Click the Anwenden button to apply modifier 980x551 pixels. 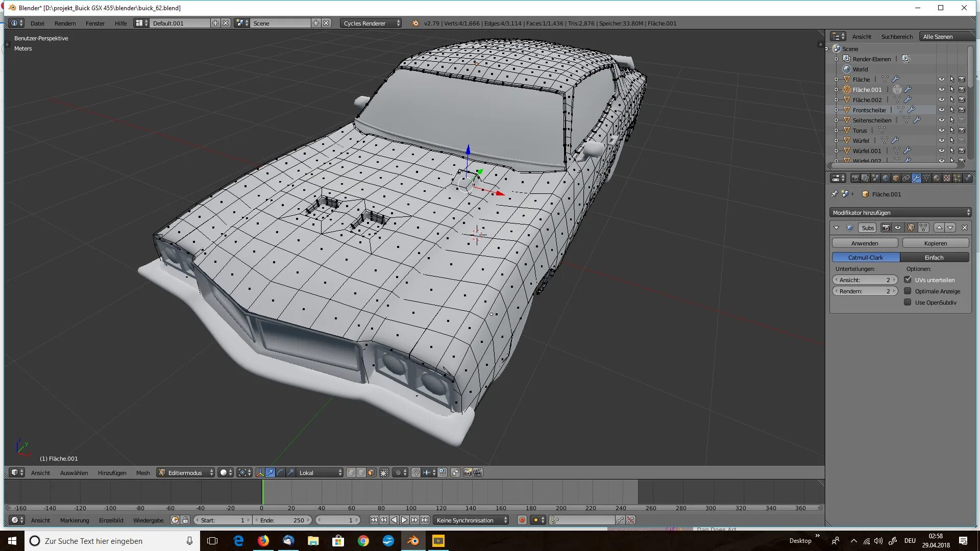pos(865,243)
